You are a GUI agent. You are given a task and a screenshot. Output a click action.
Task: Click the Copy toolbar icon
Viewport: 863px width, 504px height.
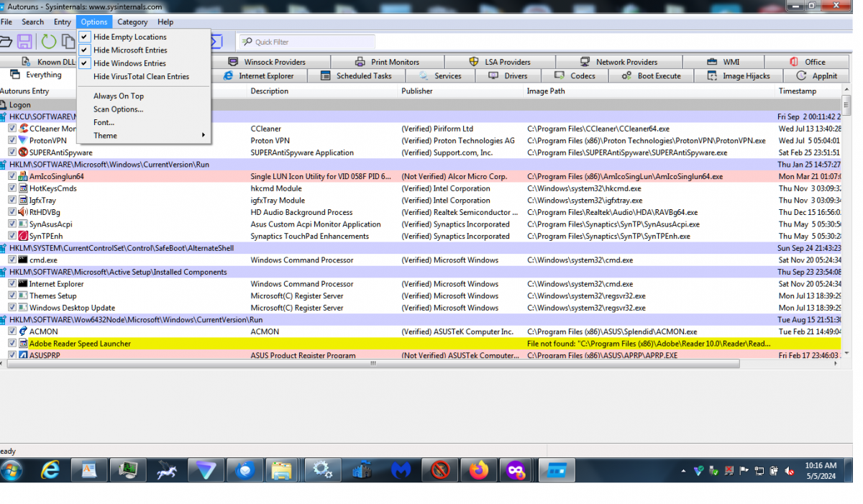pos(69,42)
